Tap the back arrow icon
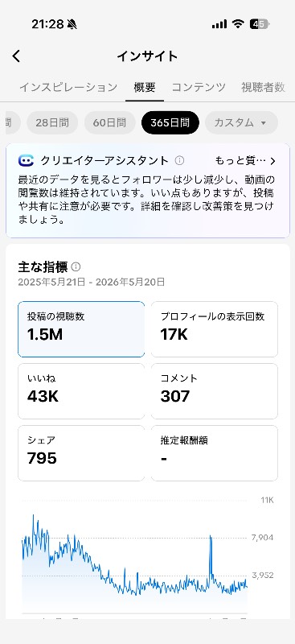Image resolution: width=295 pixels, height=644 pixels. [16, 56]
